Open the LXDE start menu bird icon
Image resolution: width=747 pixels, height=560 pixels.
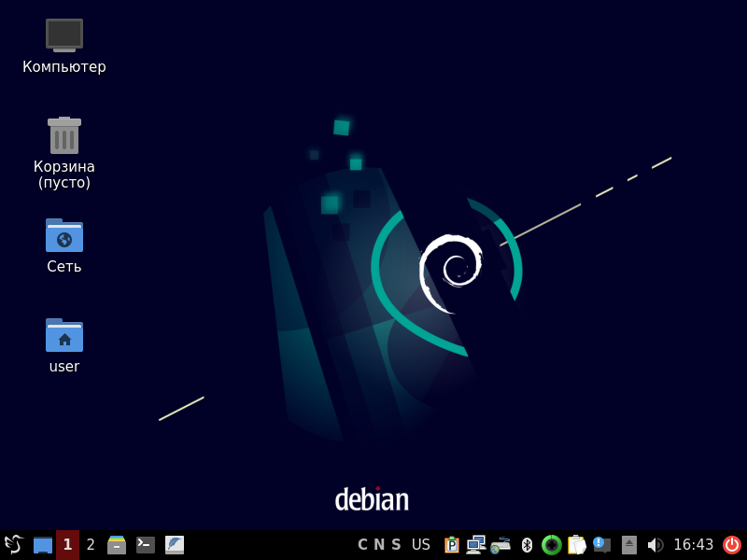coord(14,544)
